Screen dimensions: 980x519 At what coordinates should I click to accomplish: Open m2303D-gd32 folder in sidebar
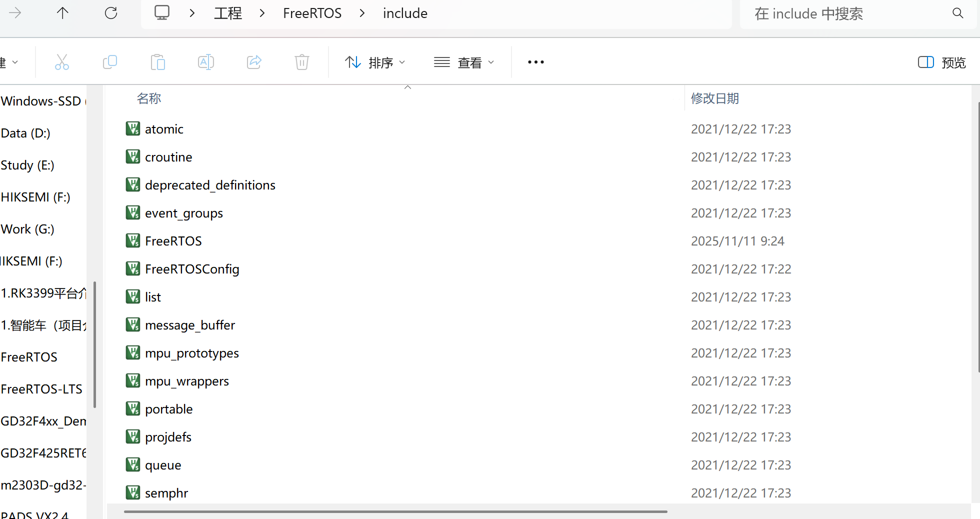pyautogui.click(x=43, y=485)
